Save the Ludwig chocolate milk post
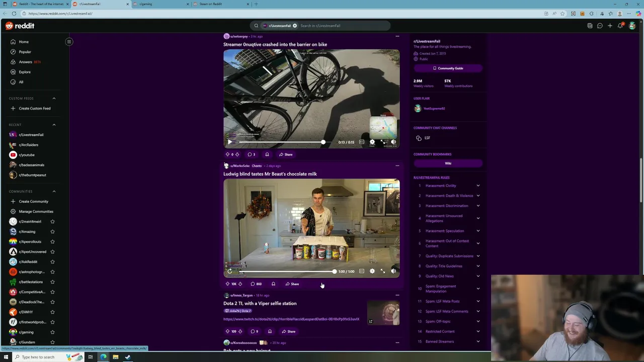Image resolution: width=644 pixels, height=362 pixels. pyautogui.click(x=273, y=284)
